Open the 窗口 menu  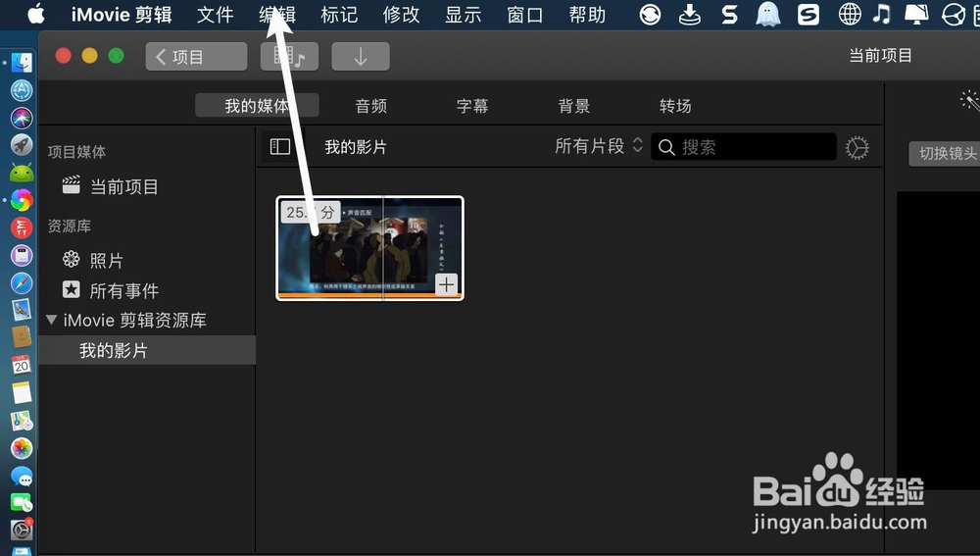(525, 15)
